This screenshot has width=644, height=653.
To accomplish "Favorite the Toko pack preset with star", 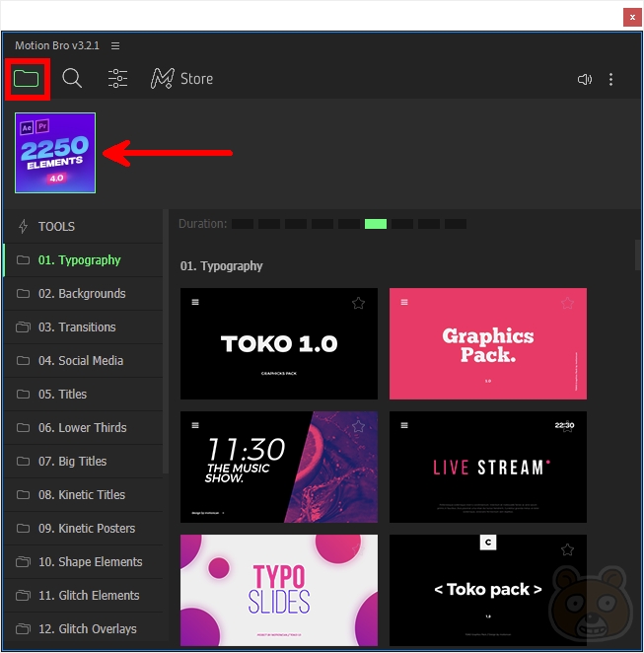I will pyautogui.click(x=567, y=549).
